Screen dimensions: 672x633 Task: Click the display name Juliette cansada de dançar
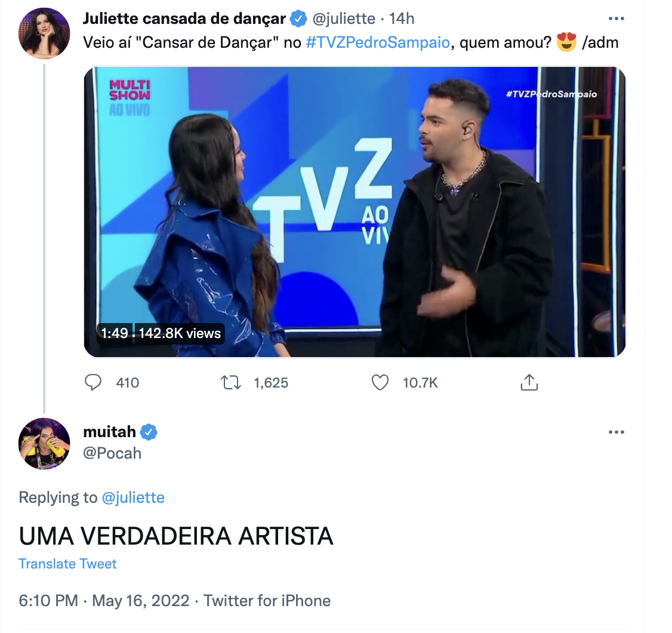click(184, 19)
